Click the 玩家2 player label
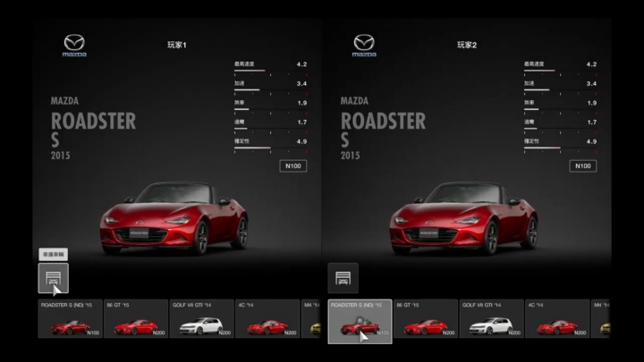Screen dimensions: 644x362 tap(467, 45)
